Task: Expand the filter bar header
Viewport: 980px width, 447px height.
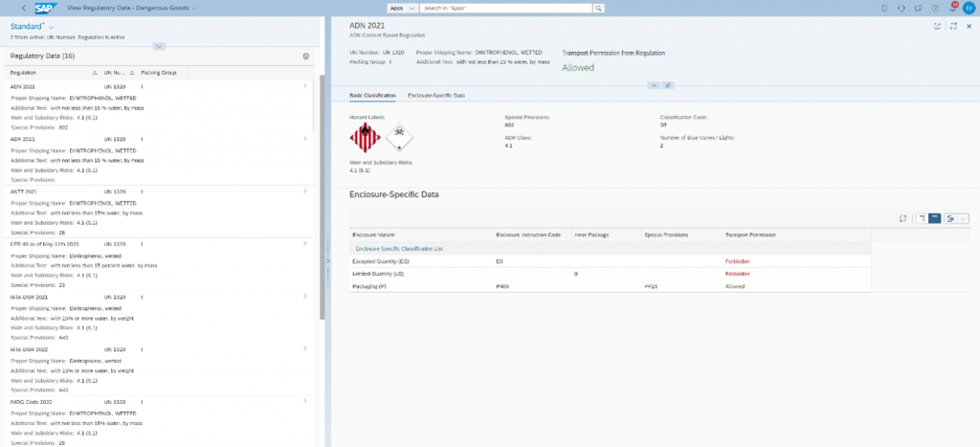Action: click(x=159, y=46)
